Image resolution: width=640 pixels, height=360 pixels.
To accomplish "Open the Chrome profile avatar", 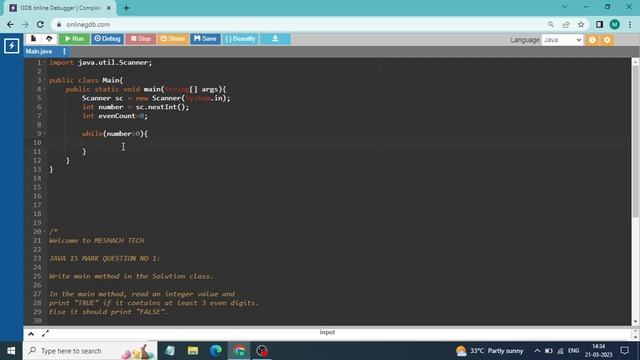I will 615,24.
